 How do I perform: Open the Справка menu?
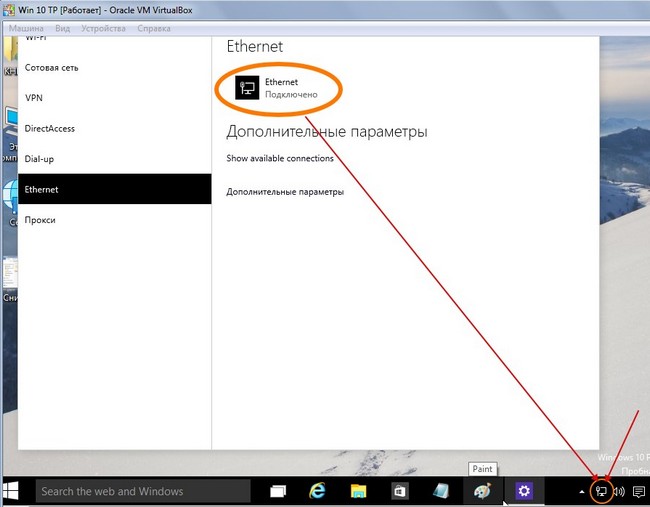(155, 28)
